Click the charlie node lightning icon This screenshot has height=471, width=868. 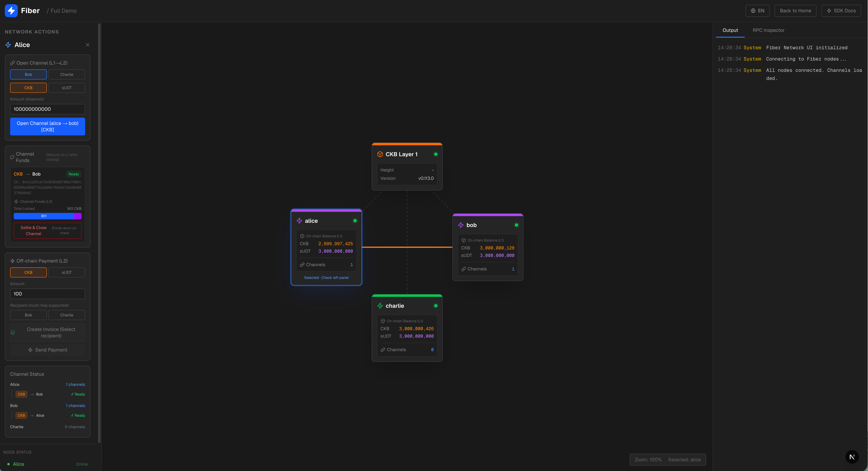click(380, 306)
